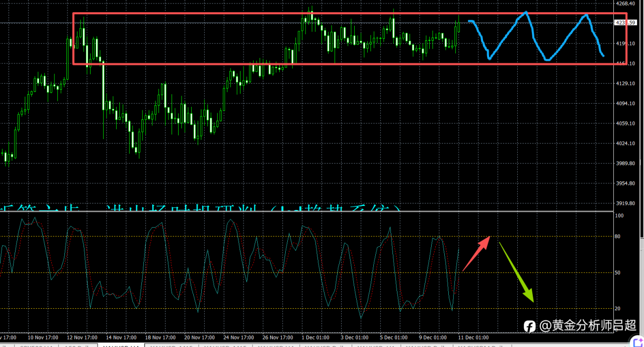Click the 11 Dec 01:00 time label
644x347 pixels.
pyautogui.click(x=473, y=337)
